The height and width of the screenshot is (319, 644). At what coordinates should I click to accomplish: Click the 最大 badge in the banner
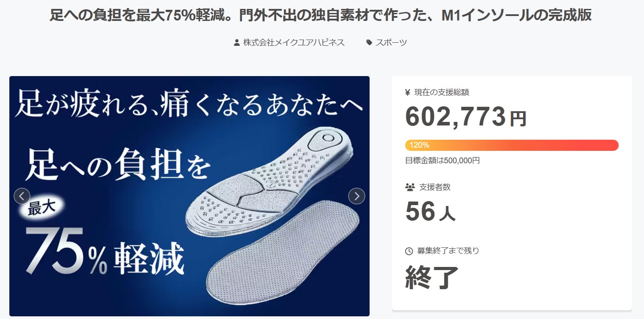(41, 208)
